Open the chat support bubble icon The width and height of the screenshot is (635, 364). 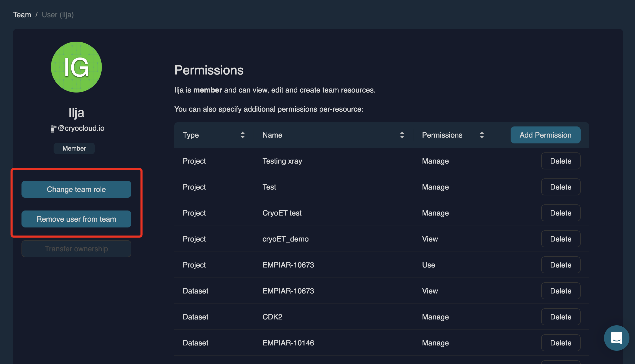616,338
